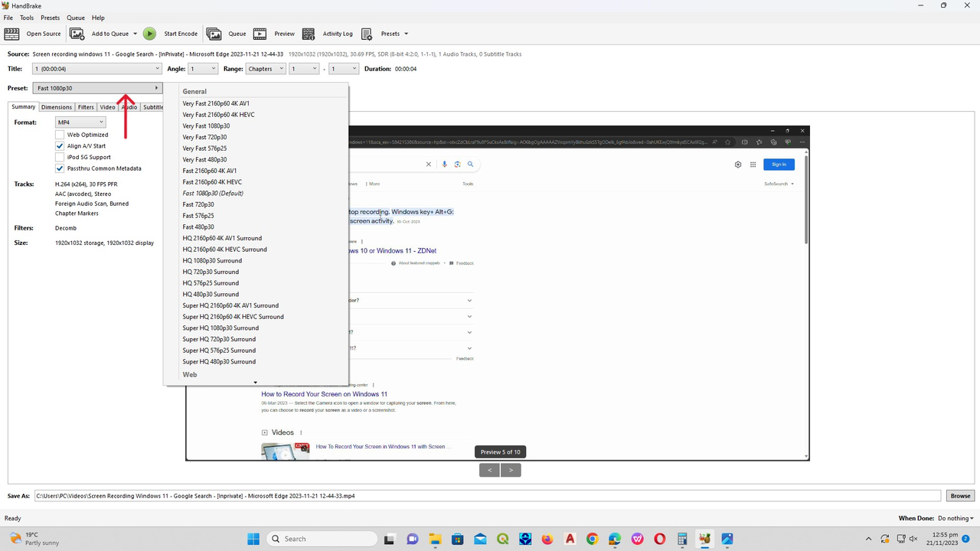Uncheck Passthru Common Metadata

60,168
